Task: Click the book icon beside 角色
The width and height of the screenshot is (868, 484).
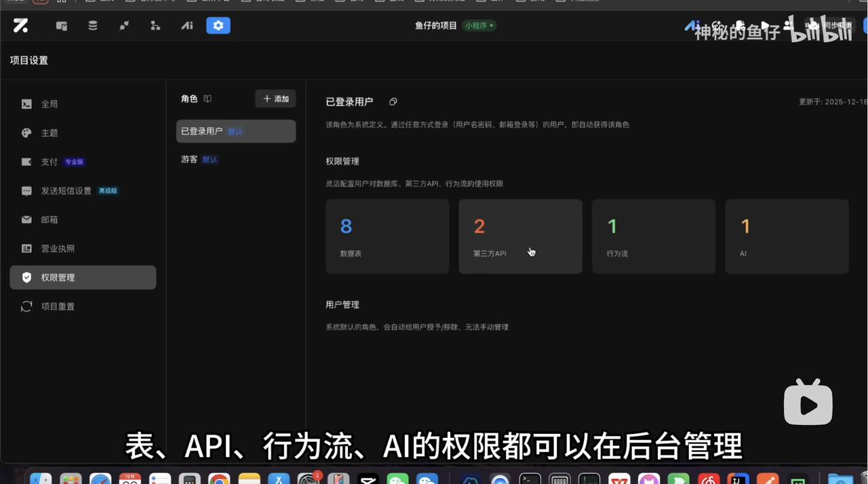Action: click(208, 99)
